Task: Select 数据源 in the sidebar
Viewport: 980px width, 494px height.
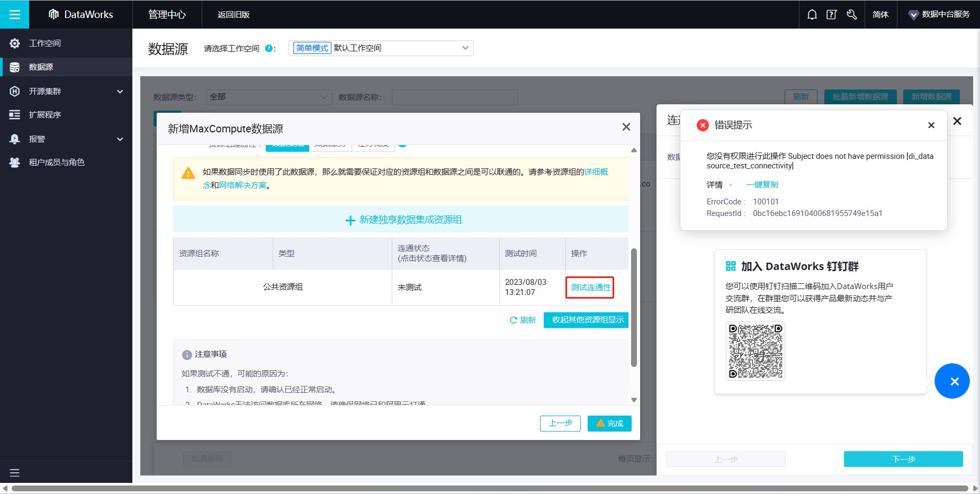Action: point(66,67)
